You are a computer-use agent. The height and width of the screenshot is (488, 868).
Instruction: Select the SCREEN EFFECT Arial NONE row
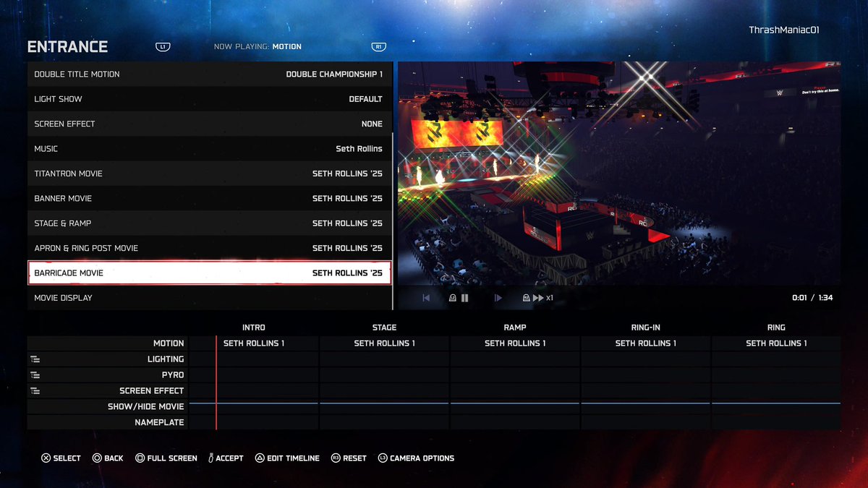coord(209,124)
